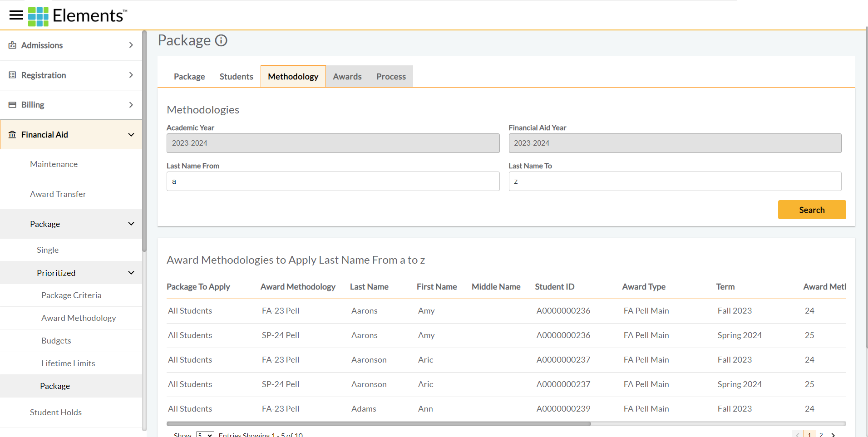This screenshot has height=437, width=868.
Task: Open Maintenance in the sidebar
Action: coord(54,164)
